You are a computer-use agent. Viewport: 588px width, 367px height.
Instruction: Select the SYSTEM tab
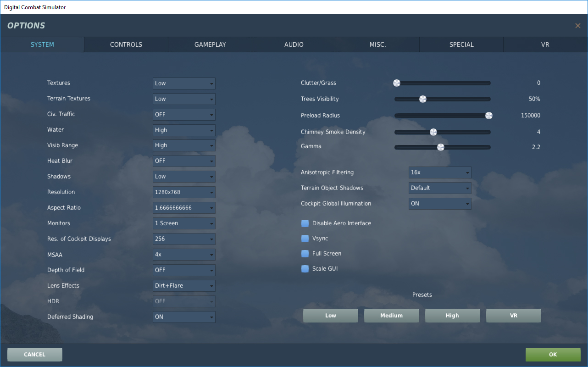(42, 44)
